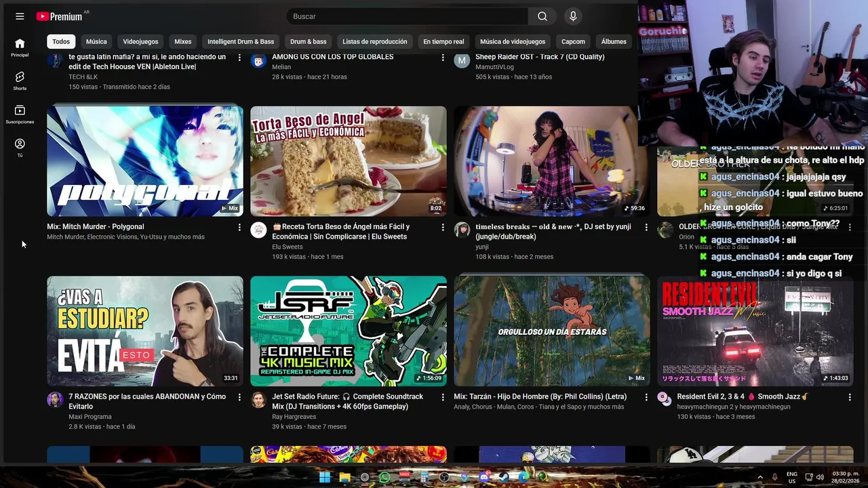Open options for AMONG US CON LOS TOP GLOBALES
Viewport: 868px width, 488px height.
pos(443,58)
